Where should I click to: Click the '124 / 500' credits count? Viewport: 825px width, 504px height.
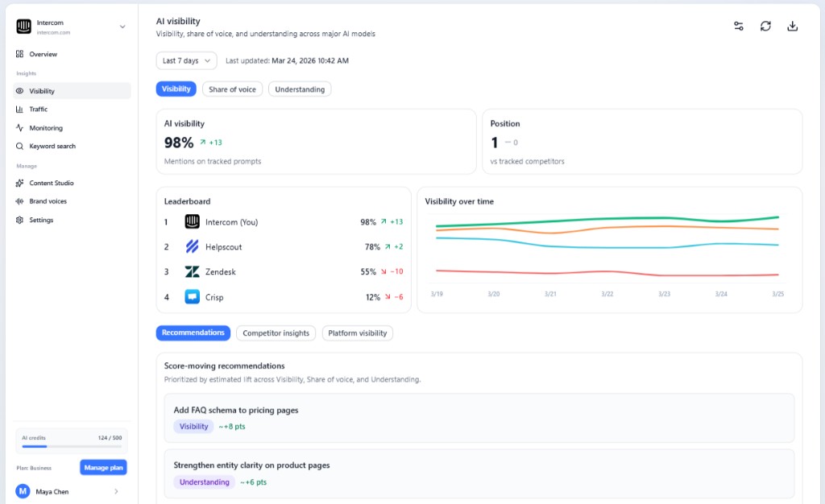pyautogui.click(x=110, y=438)
